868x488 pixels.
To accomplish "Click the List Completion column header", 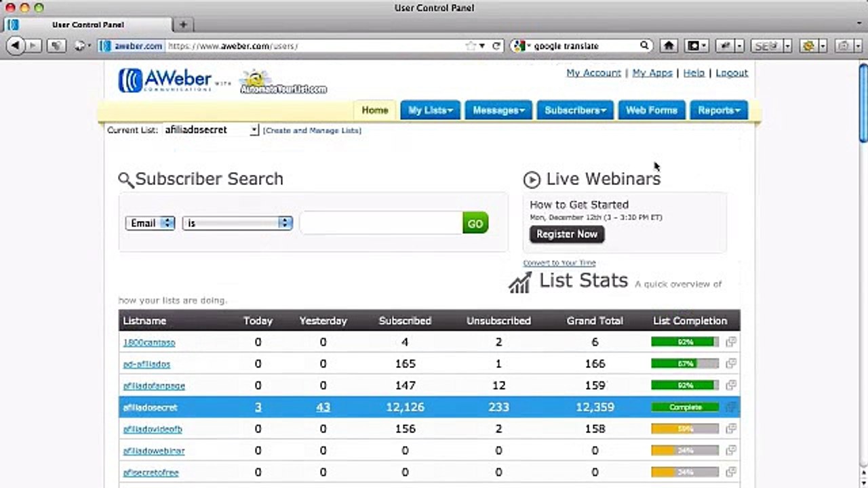I will [x=690, y=321].
